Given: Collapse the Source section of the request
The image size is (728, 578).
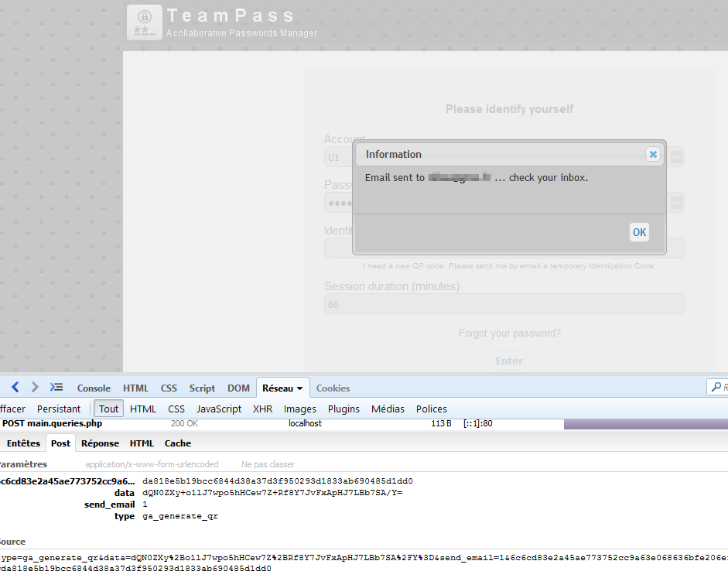Looking at the screenshot, I should tap(12, 539).
